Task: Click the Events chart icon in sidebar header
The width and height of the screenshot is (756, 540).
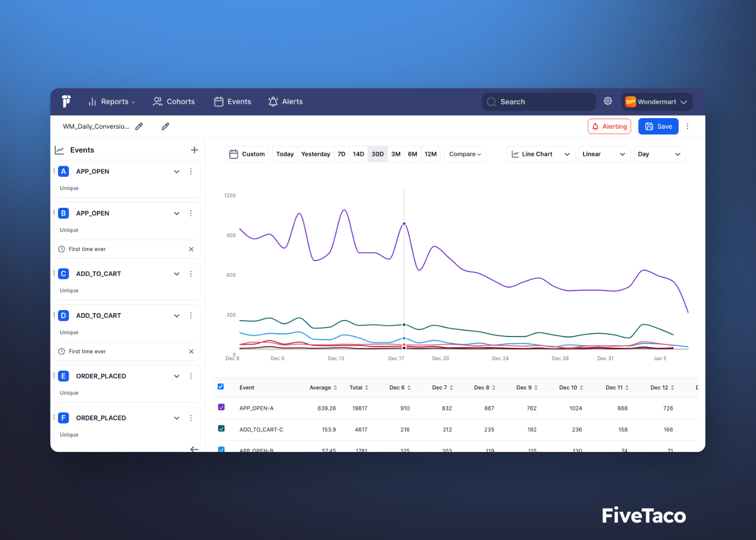Action: 60,150
